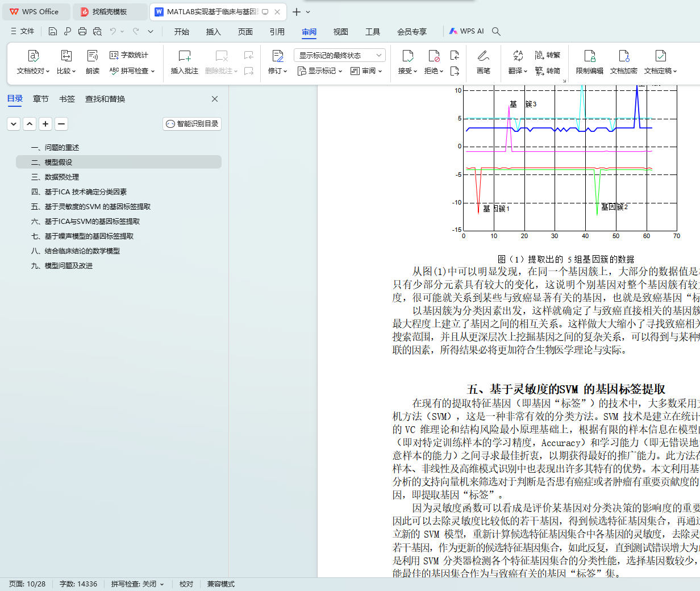The height and width of the screenshot is (591, 700).
Task: Click the Print icon in quick access bar
Action: tap(82, 32)
